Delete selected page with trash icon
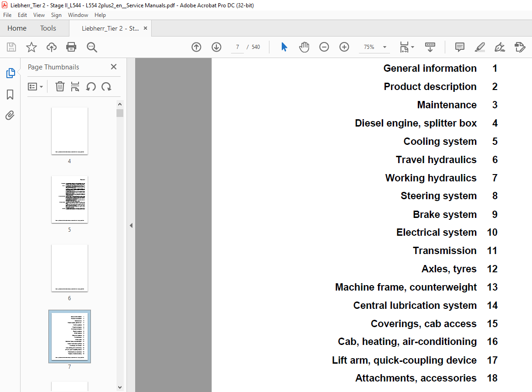532x392 pixels. pyautogui.click(x=60, y=86)
